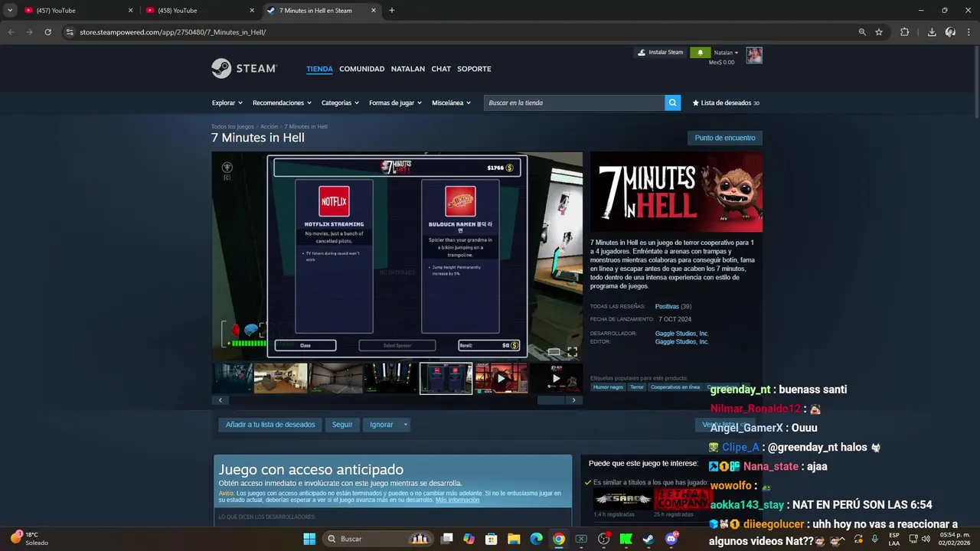This screenshot has height=551, width=980.
Task: Open the Lista de deseados star link
Action: (x=726, y=103)
